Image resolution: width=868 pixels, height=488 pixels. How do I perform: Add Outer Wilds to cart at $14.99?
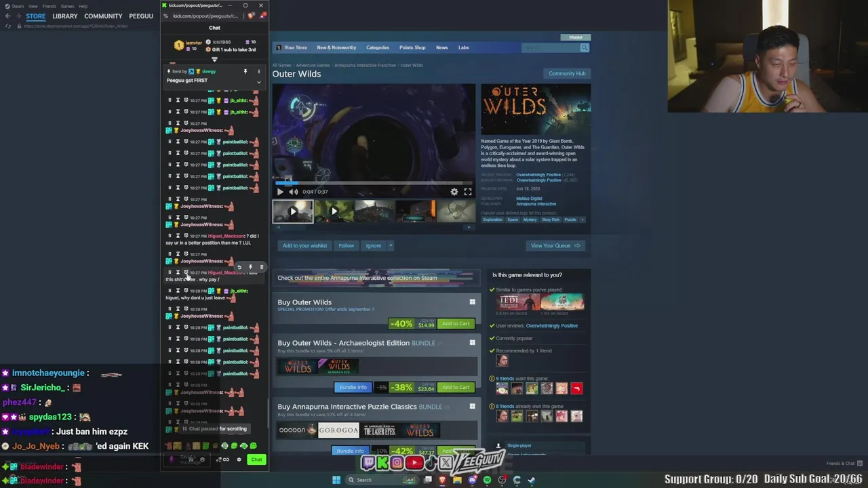456,323
